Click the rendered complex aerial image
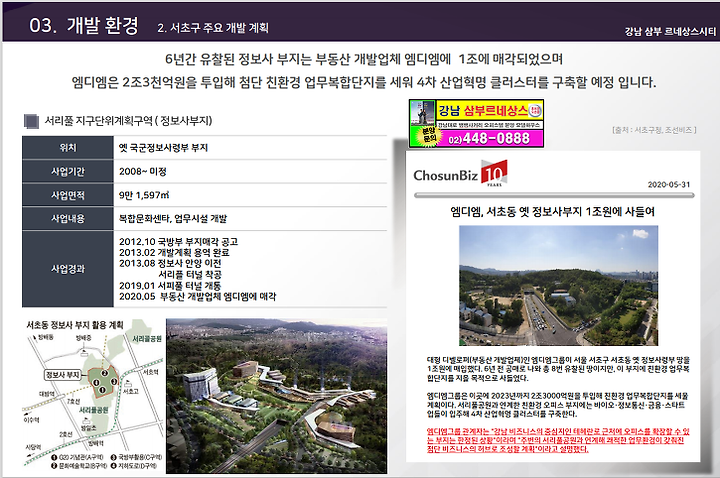 (276, 396)
